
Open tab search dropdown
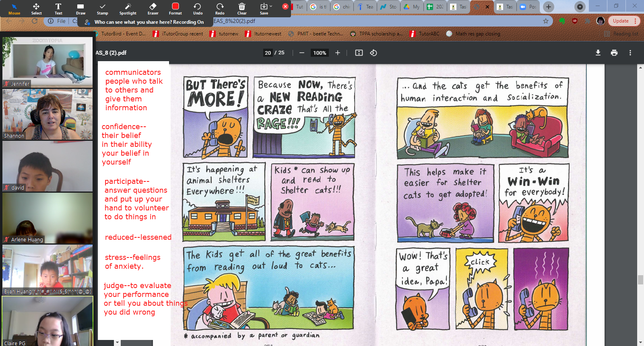tap(580, 7)
